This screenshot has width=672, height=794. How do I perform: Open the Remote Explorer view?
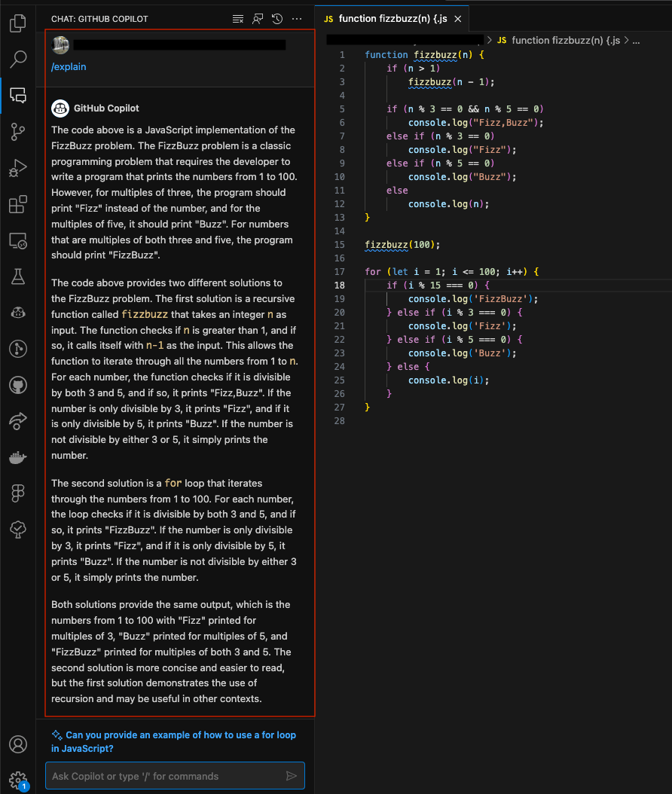[18, 241]
